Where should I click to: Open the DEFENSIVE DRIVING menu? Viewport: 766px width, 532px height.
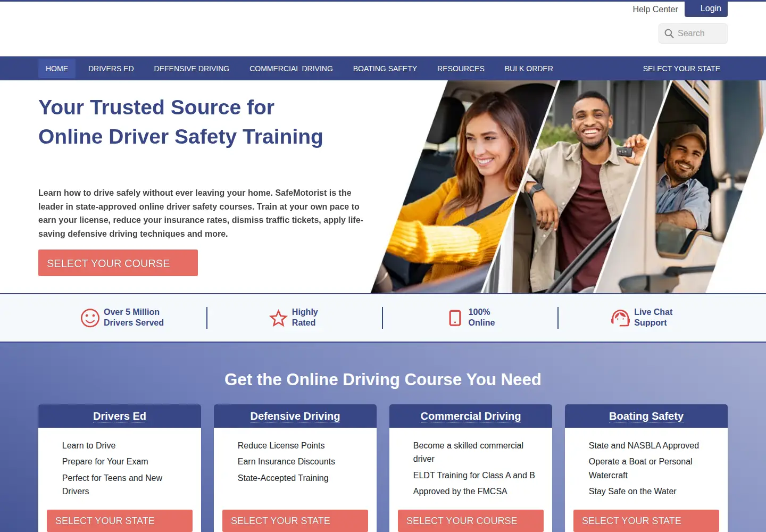pyautogui.click(x=191, y=69)
